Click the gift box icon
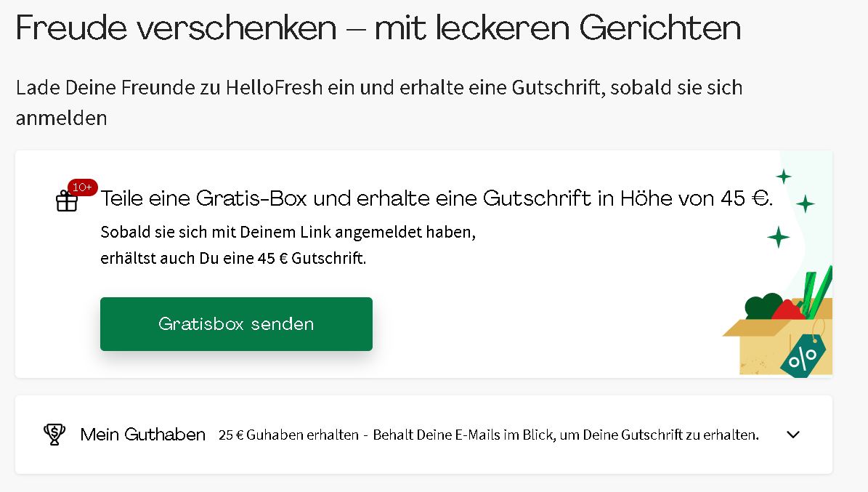Screen dimensions: 868x492 pyautogui.click(x=66, y=202)
